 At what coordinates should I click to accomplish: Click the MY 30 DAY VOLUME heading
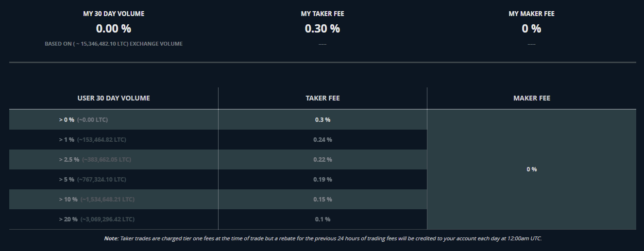(x=114, y=14)
